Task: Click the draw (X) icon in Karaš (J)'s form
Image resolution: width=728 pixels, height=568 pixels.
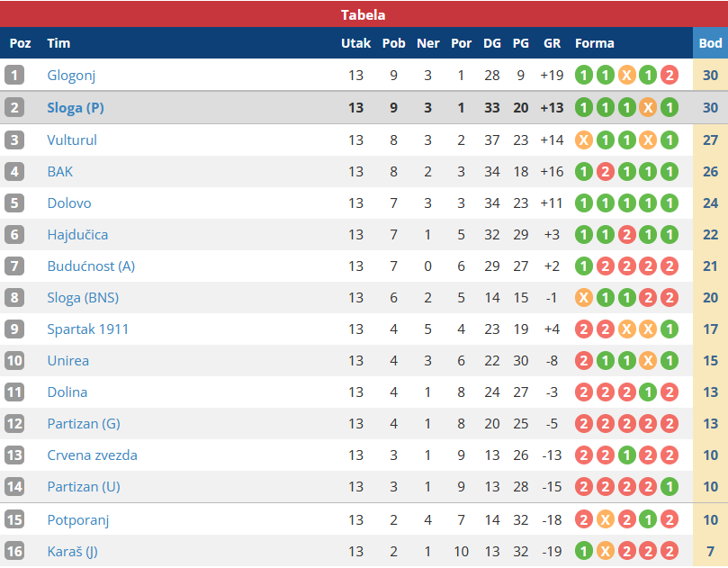Action: [605, 551]
